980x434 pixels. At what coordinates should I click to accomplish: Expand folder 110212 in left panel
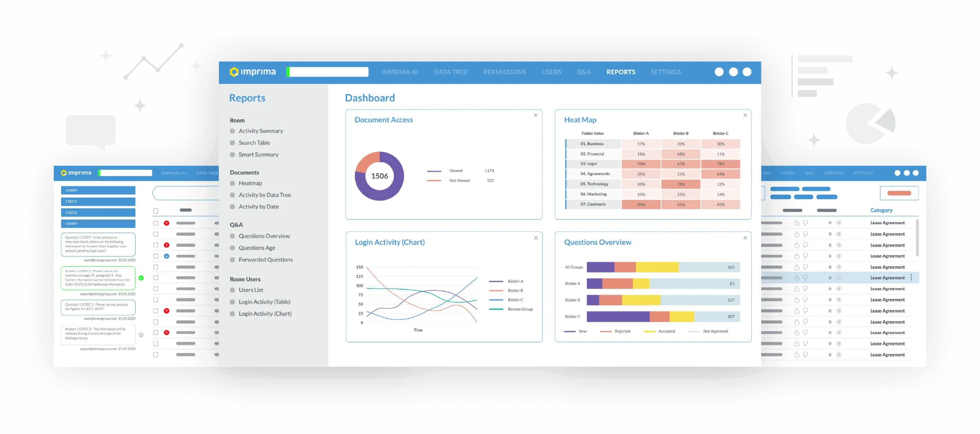click(98, 212)
